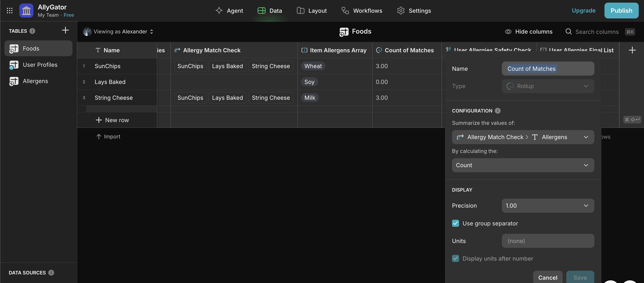Open the Viewing as Alexander selector
This screenshot has width=644, height=283.
coord(118,32)
